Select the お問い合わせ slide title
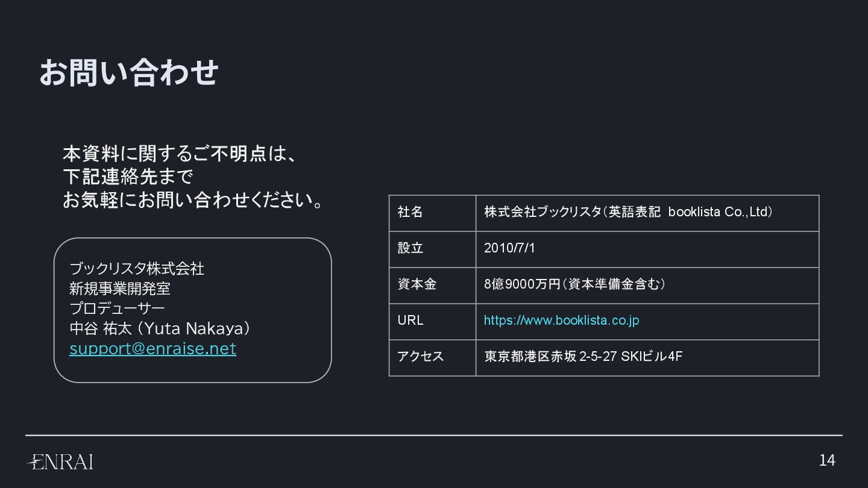 128,72
